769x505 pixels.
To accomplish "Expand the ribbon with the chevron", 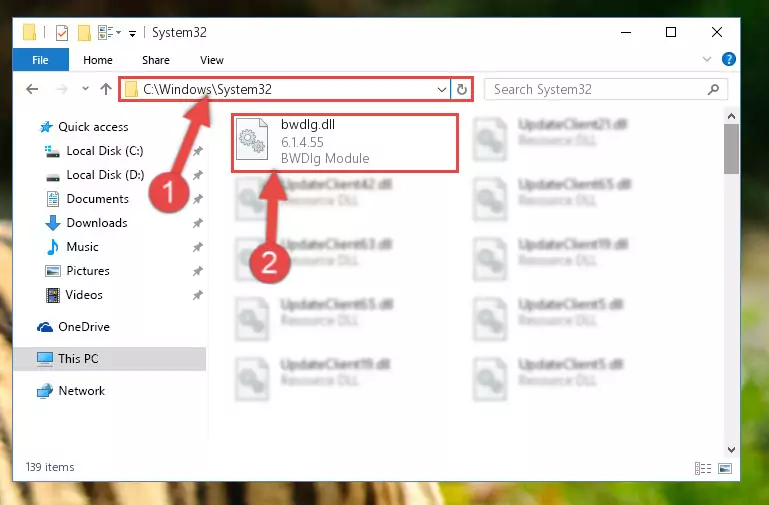I will [x=707, y=59].
